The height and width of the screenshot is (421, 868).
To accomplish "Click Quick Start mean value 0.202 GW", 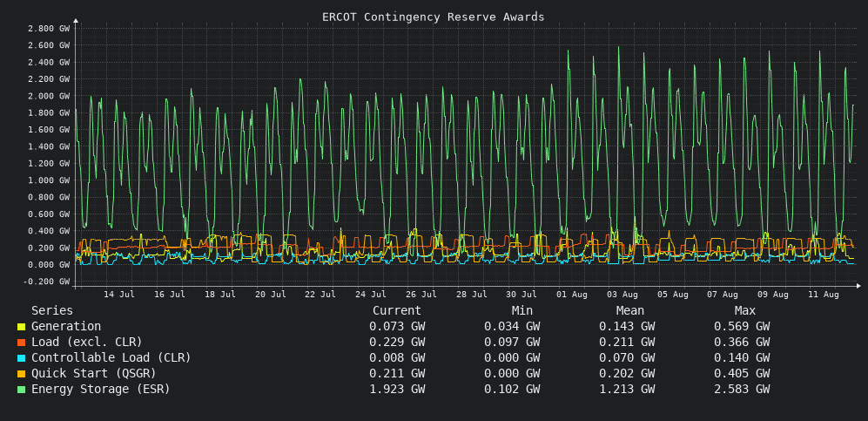I will point(627,374).
